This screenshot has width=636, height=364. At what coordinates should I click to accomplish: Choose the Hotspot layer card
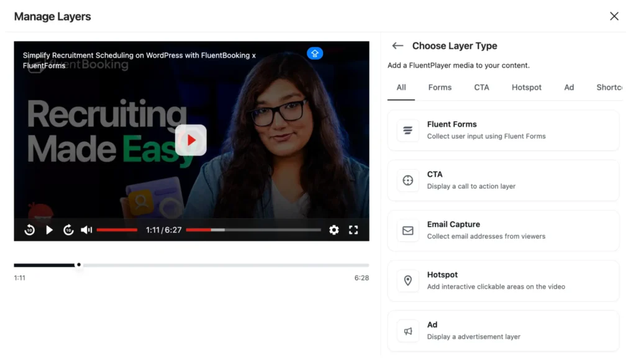click(x=503, y=281)
